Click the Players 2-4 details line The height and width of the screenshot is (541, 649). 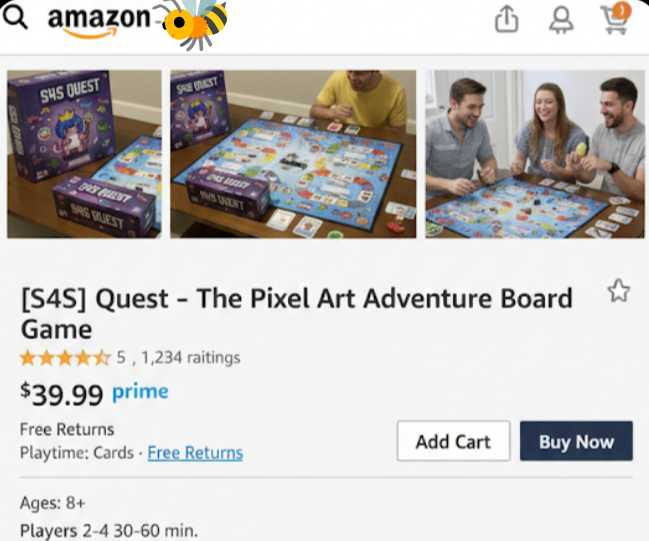[109, 530]
